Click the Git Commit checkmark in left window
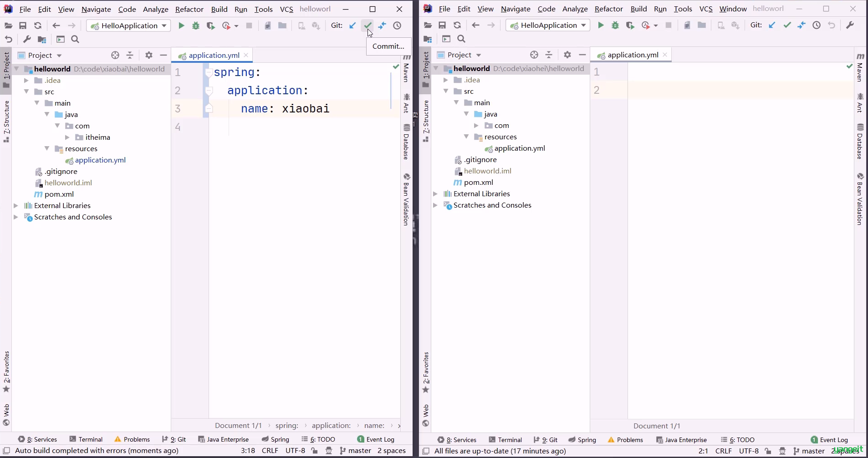The image size is (868, 458). [x=368, y=25]
